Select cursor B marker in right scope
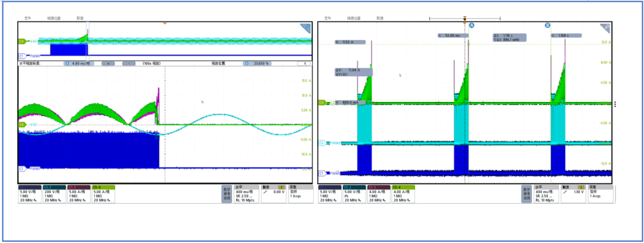 (547, 26)
